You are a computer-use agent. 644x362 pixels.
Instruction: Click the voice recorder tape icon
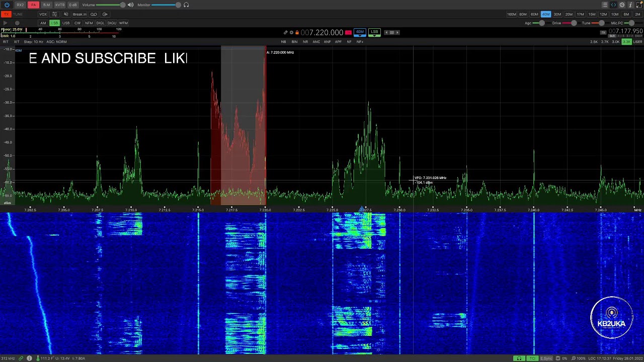pos(94,14)
